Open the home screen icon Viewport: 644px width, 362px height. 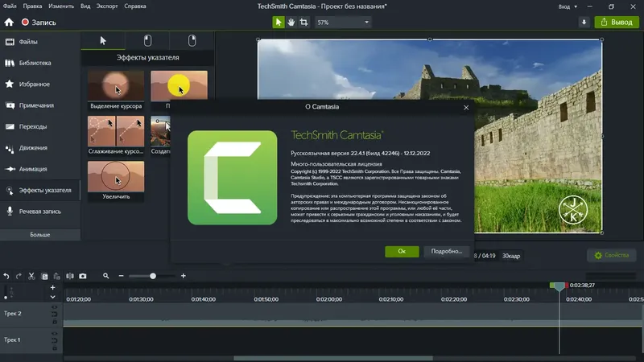9,23
